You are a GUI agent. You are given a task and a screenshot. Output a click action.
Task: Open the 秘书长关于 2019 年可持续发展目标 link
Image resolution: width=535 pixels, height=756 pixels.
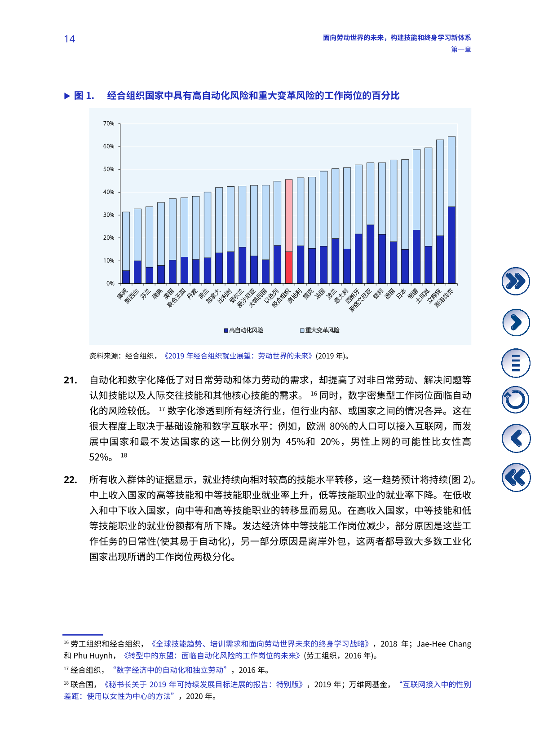pos(203,684)
